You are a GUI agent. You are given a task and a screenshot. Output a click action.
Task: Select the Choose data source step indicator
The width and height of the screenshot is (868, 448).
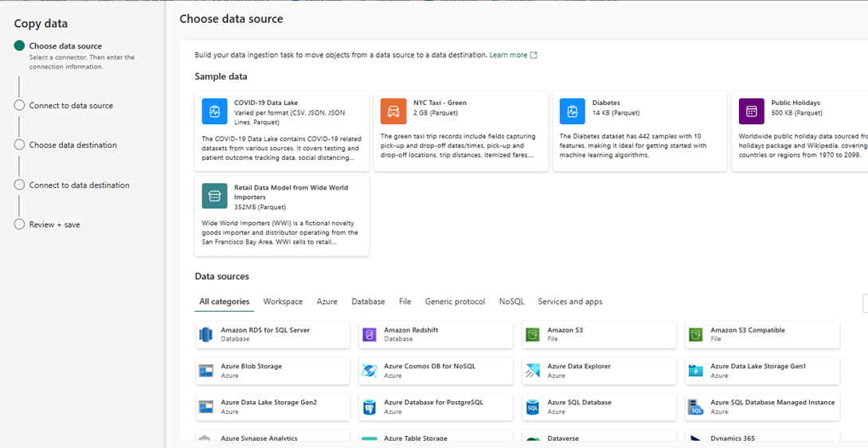(19, 46)
